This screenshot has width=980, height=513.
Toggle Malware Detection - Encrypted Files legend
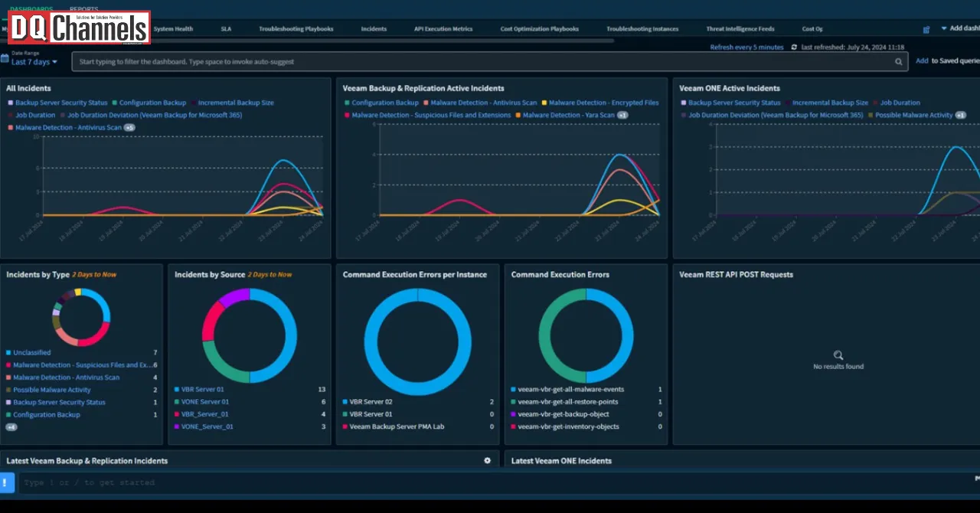click(599, 103)
